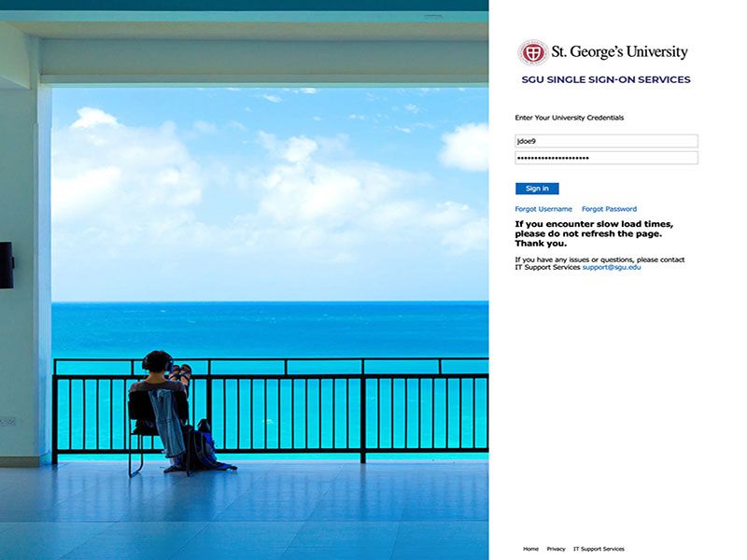The width and height of the screenshot is (747, 560).
Task: Open the Home footer link
Action: pyautogui.click(x=532, y=549)
